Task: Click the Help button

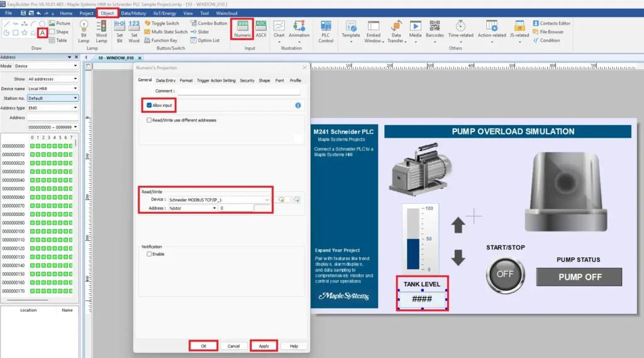Action: point(294,346)
